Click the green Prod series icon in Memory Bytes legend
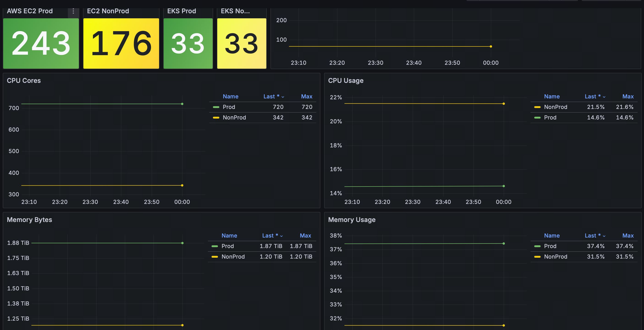The width and height of the screenshot is (644, 330). [215, 246]
